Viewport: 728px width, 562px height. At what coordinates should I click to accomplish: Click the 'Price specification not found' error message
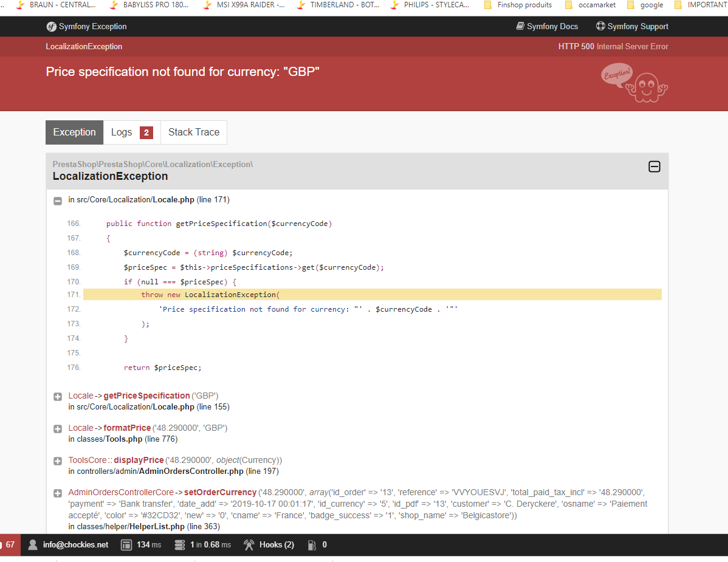182,72
